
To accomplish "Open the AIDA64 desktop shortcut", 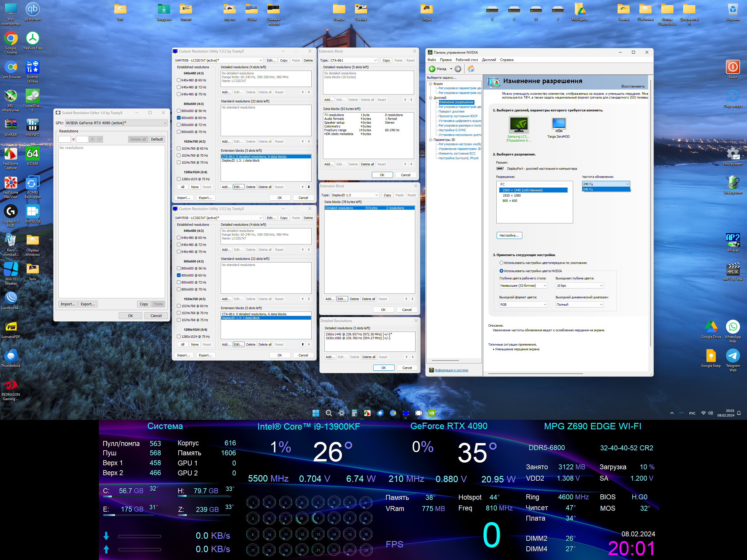I will (32, 154).
